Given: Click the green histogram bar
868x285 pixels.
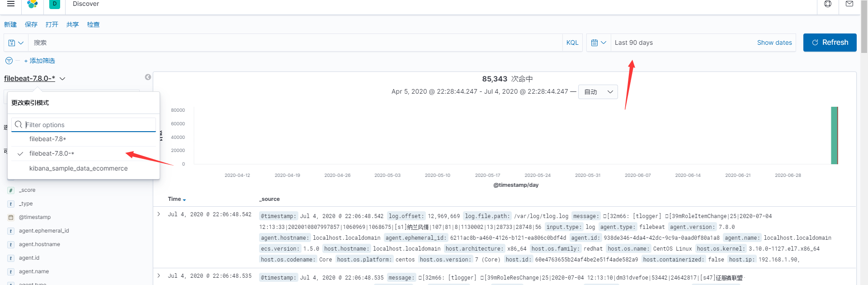Looking at the screenshot, I should point(834,136).
